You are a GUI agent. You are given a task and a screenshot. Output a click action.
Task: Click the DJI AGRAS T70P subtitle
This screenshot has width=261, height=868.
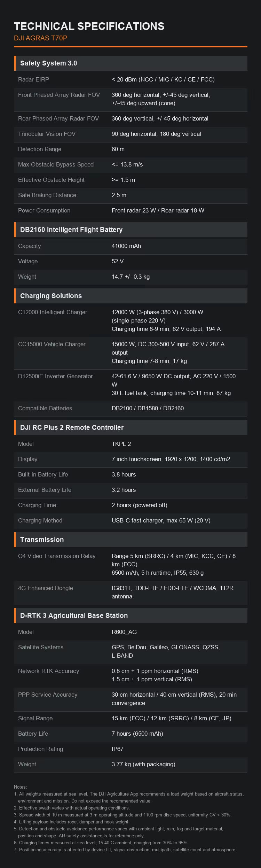pyautogui.click(x=40, y=38)
